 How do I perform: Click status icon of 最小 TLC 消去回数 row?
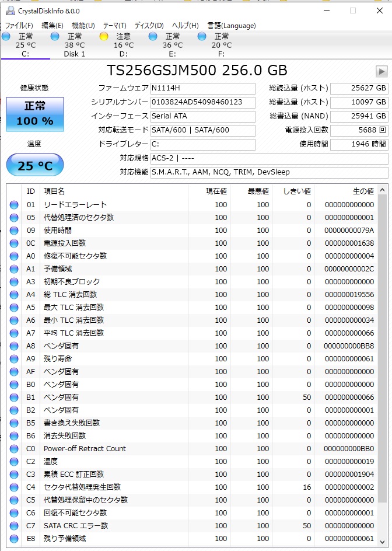coord(14,320)
